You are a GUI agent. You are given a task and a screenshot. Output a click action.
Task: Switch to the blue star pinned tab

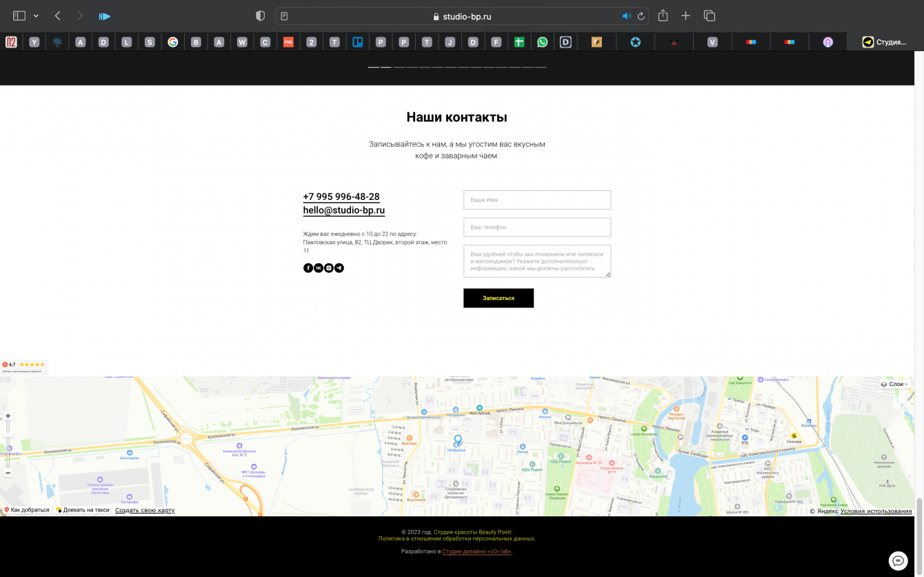pyautogui.click(x=635, y=42)
